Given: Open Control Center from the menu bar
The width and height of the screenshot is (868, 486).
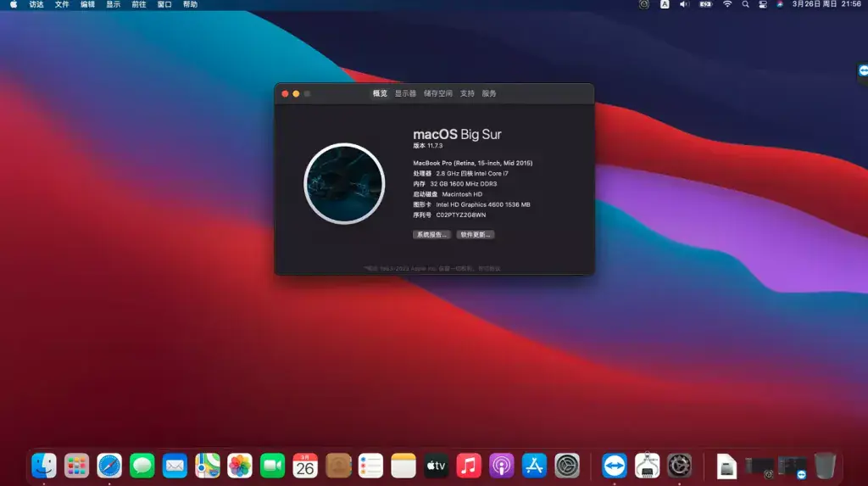Looking at the screenshot, I should pos(763,4).
